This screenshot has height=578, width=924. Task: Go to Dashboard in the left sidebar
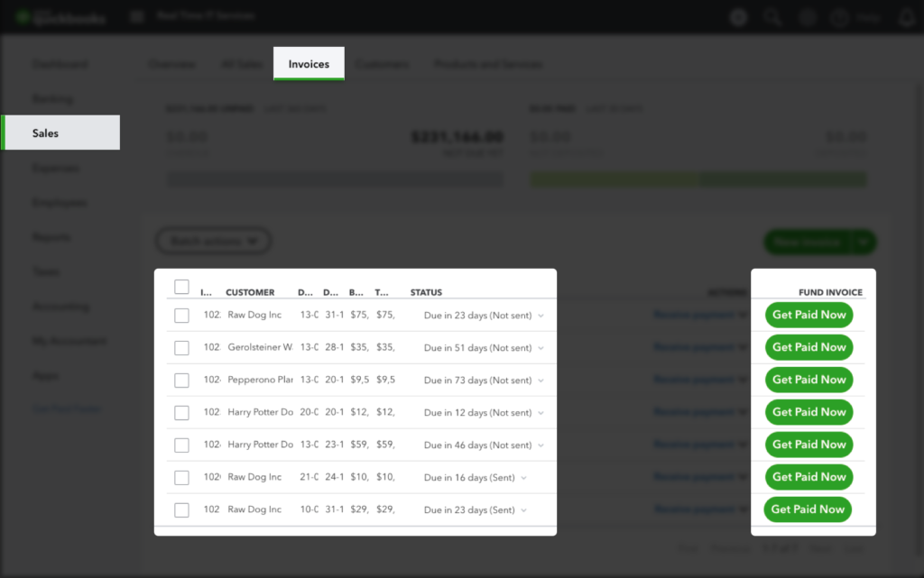point(60,63)
